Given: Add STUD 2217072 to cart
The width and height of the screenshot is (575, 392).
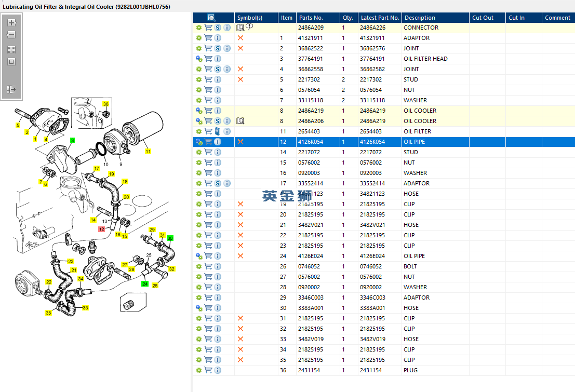Looking at the screenshot, I should 208,152.
